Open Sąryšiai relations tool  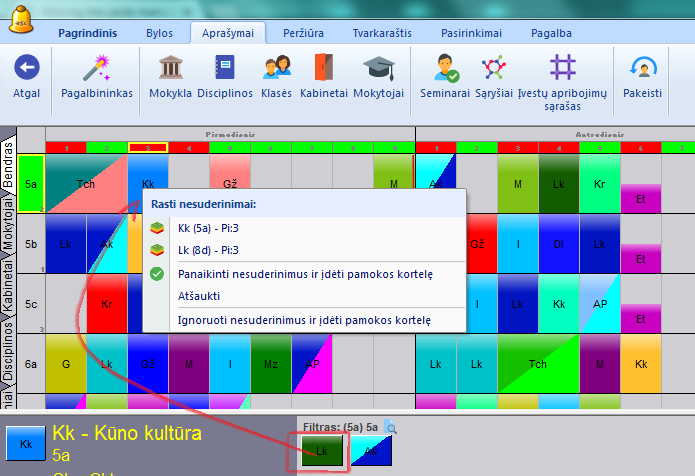pyautogui.click(x=492, y=69)
